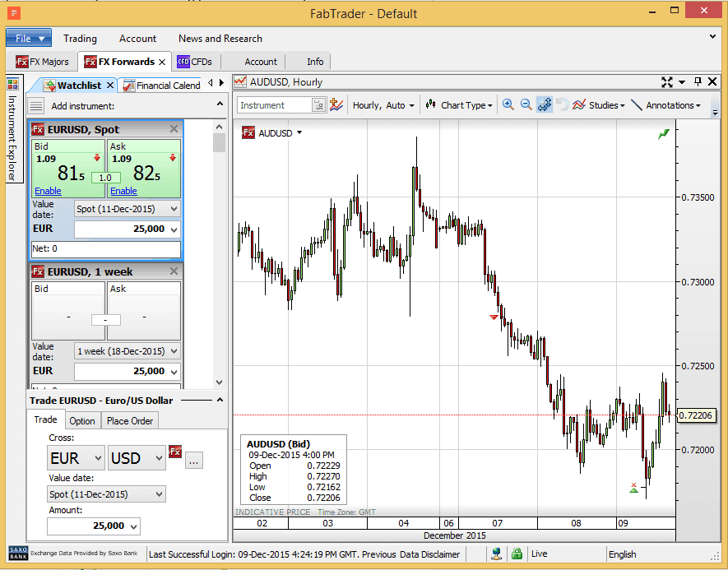Image resolution: width=728 pixels, height=570 pixels.
Task: Switch to the FX Majors tab
Action: pyautogui.click(x=42, y=62)
